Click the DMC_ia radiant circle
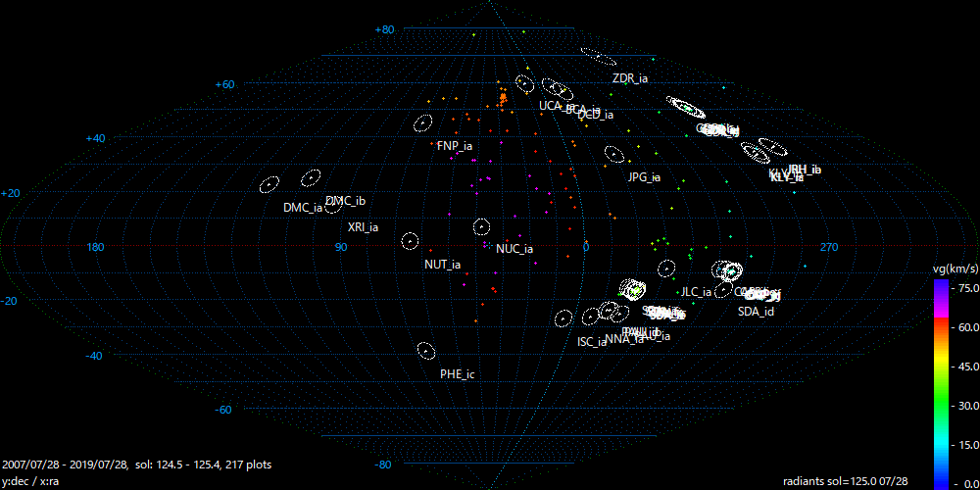 pos(269,184)
